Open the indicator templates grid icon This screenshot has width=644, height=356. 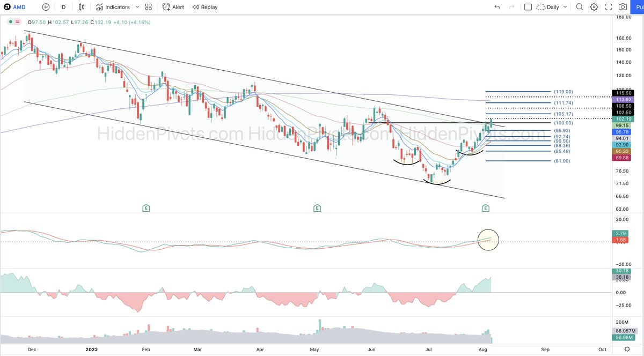[x=148, y=7]
